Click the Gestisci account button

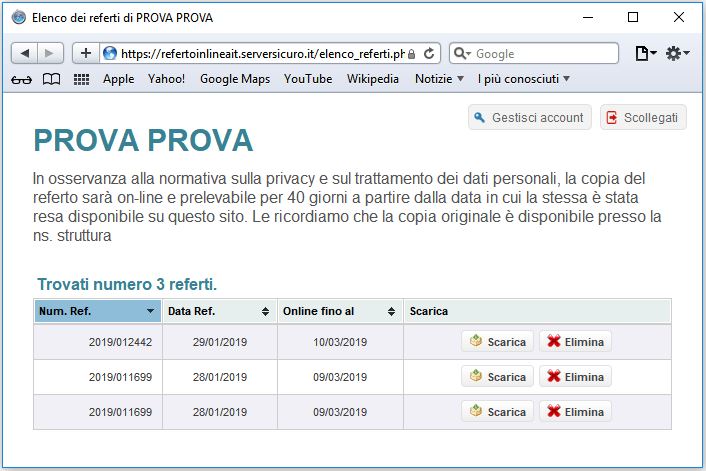pyautogui.click(x=530, y=118)
